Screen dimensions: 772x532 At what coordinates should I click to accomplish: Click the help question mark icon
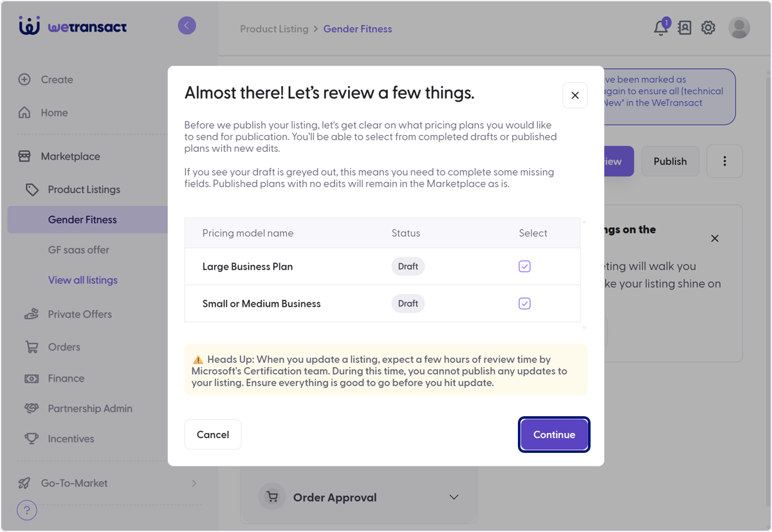tap(26, 511)
